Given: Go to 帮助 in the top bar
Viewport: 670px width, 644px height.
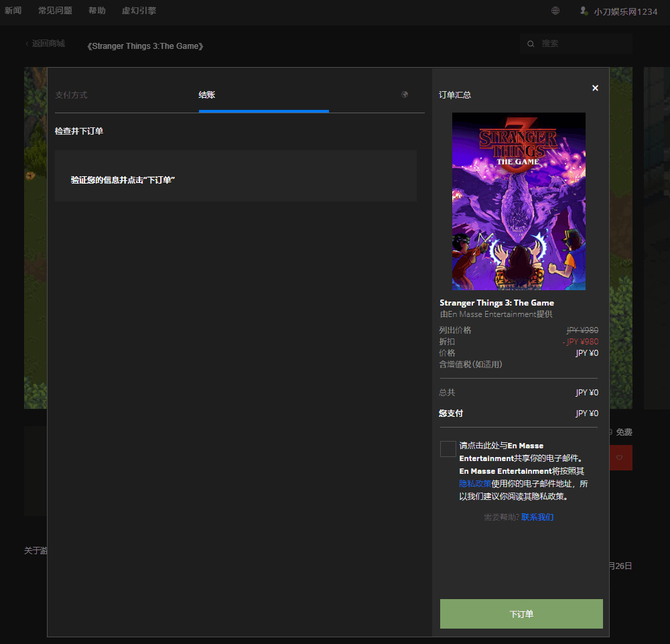Looking at the screenshot, I should tap(96, 11).
